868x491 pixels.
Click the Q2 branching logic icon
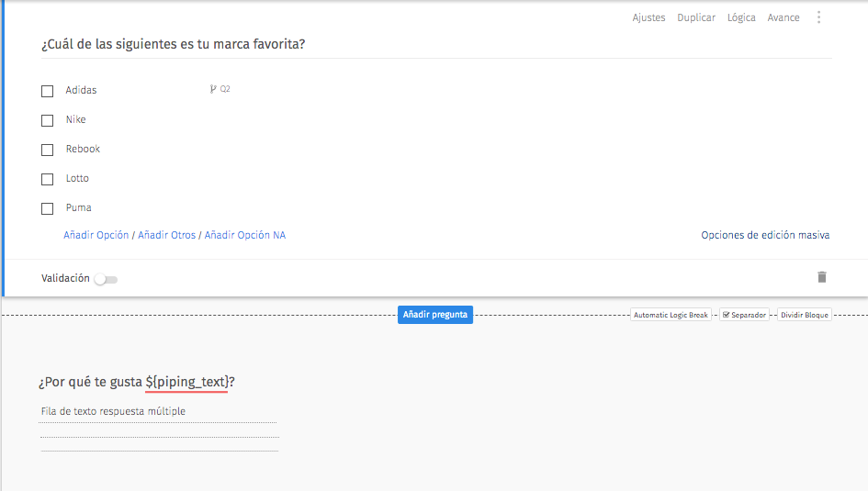pyautogui.click(x=214, y=89)
